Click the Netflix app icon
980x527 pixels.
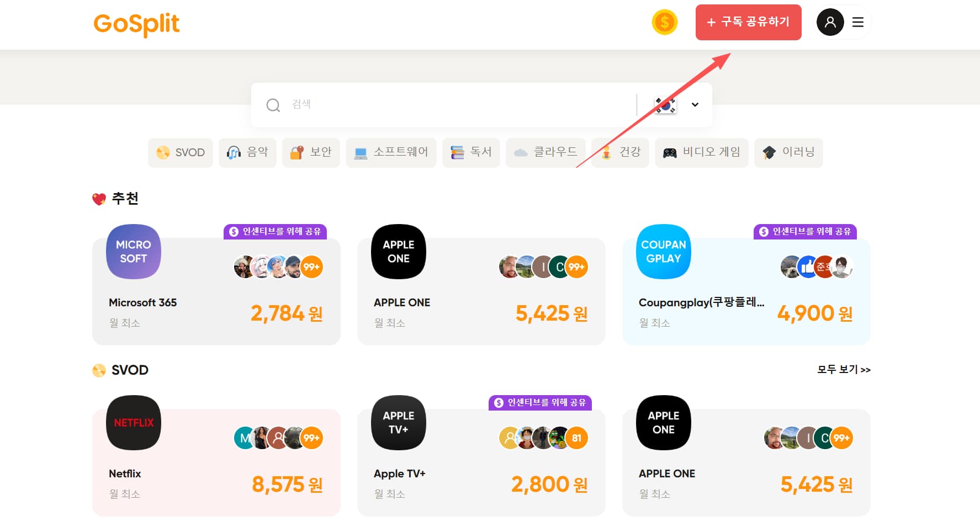coord(134,423)
